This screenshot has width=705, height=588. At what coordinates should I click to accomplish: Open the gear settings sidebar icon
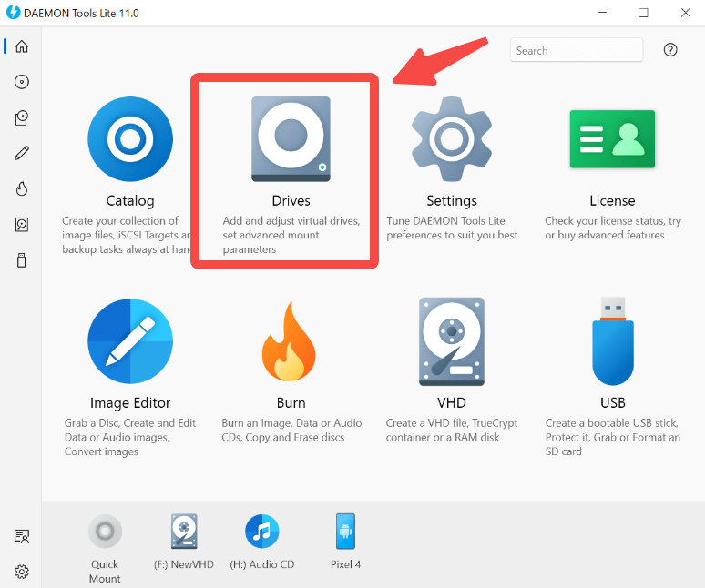coord(22,572)
